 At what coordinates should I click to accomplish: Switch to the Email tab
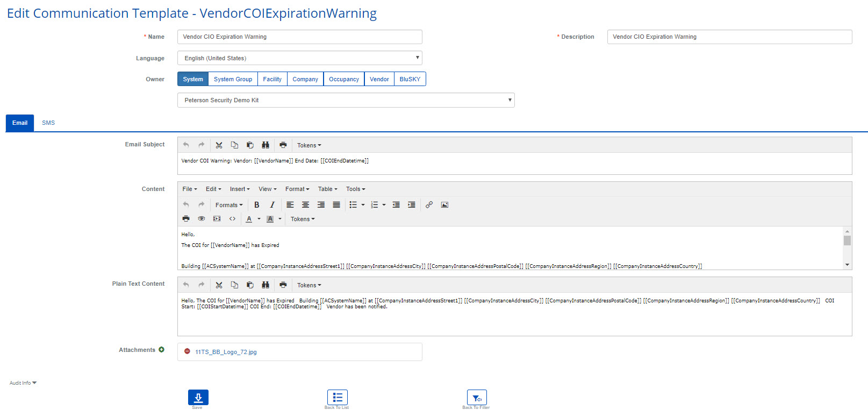(20, 123)
